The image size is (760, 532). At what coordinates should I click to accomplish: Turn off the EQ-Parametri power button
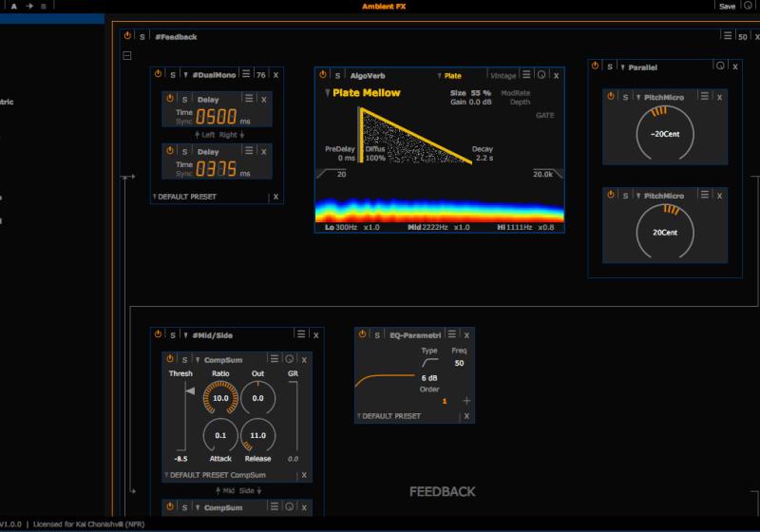point(363,334)
